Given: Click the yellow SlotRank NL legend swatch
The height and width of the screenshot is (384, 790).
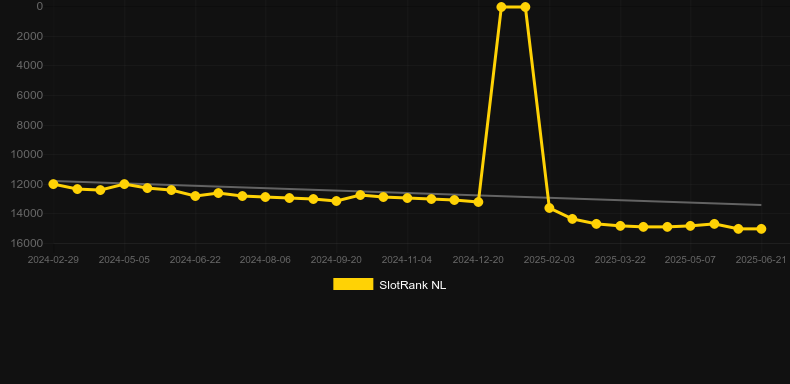Looking at the screenshot, I should [353, 284].
